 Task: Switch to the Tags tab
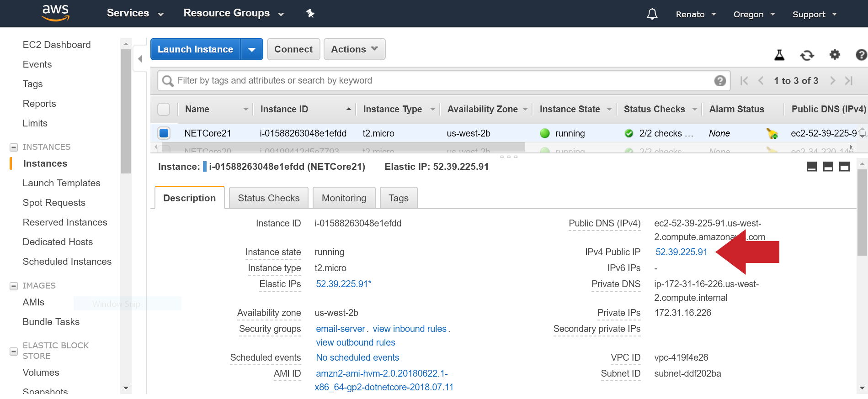point(399,198)
